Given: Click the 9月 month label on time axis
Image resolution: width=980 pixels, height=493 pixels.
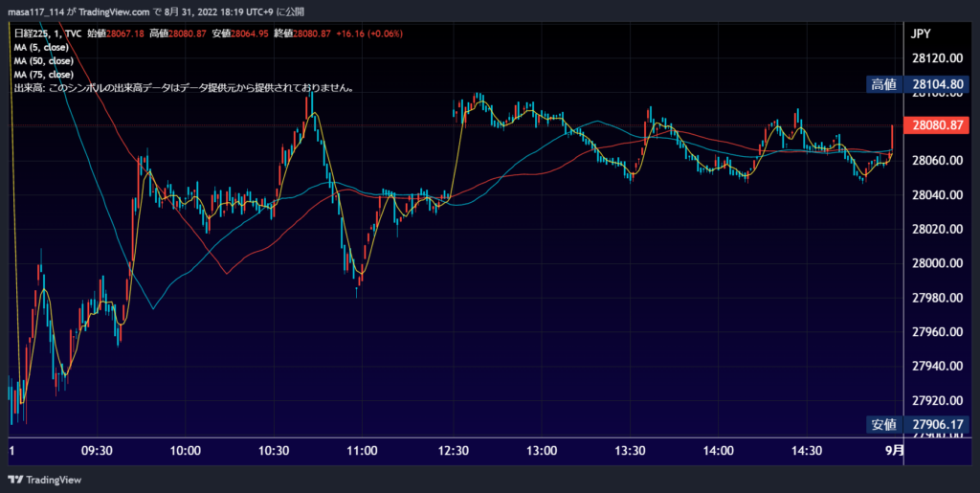Looking at the screenshot, I should pyautogui.click(x=896, y=451).
